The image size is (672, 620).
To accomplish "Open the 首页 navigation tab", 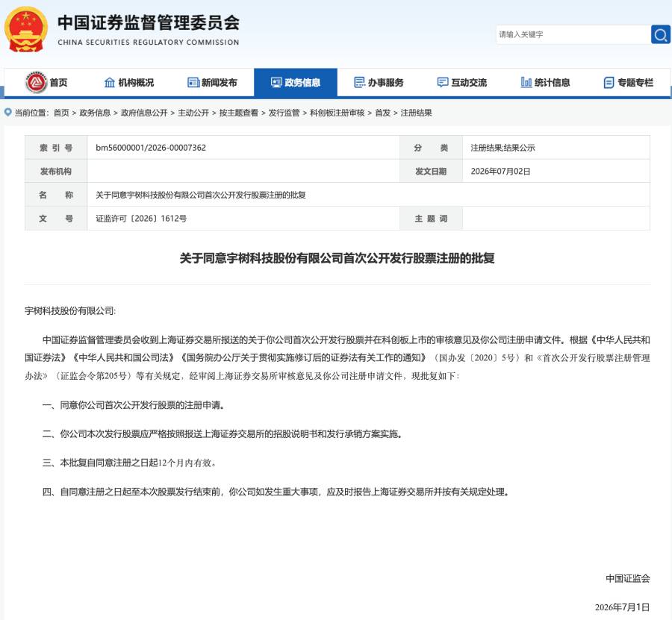I will click(46, 82).
